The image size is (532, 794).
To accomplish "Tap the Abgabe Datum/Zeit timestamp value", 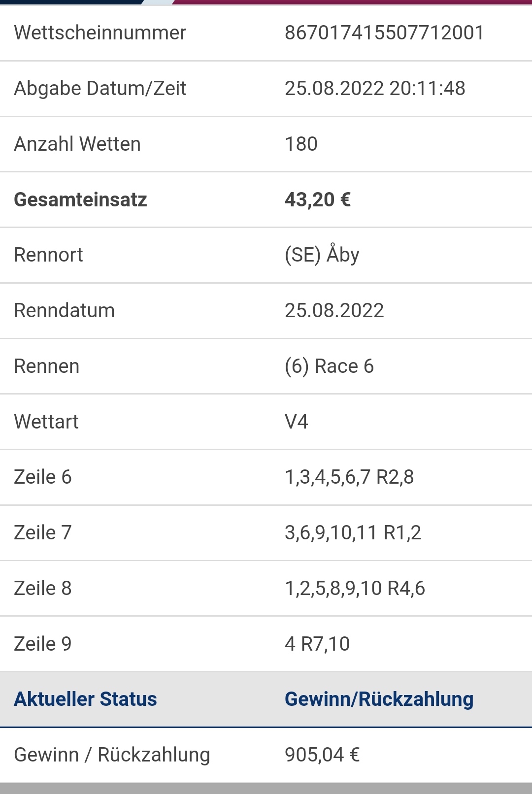I will click(375, 89).
